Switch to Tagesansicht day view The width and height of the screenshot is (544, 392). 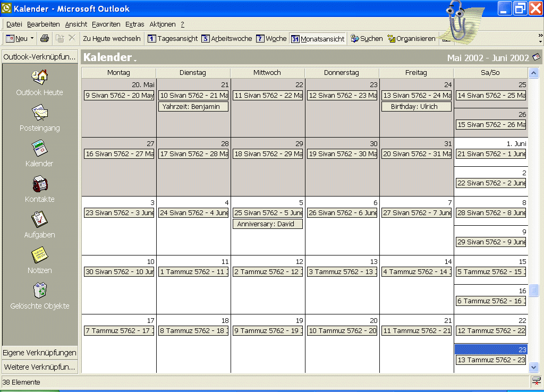pyautogui.click(x=173, y=38)
